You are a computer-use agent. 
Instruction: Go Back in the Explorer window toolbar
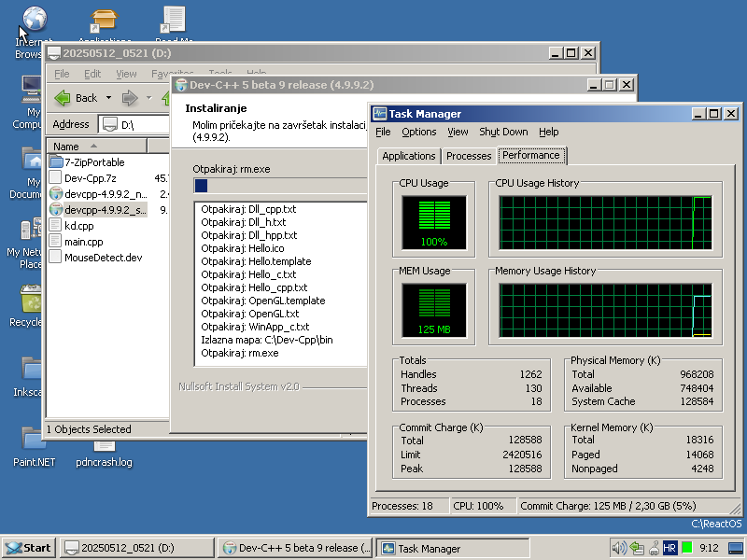coord(77,98)
